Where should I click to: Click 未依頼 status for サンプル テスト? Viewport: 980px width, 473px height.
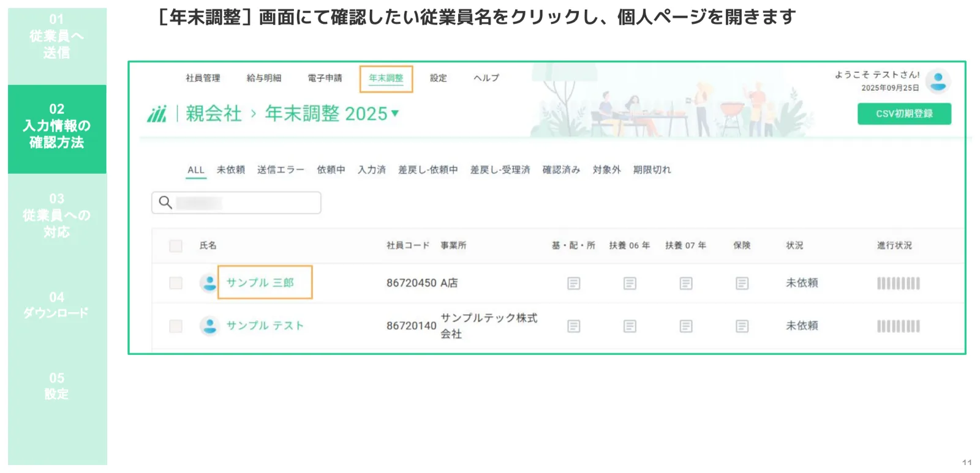click(x=802, y=326)
